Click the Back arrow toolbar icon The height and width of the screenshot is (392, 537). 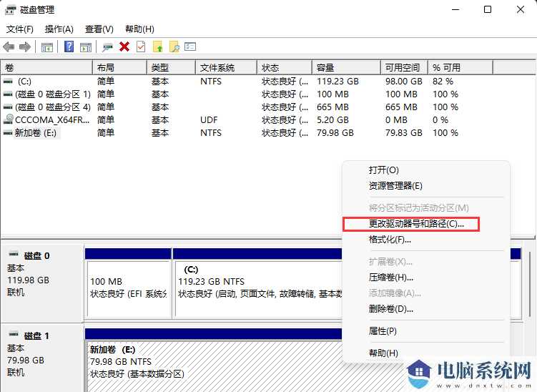point(9,46)
